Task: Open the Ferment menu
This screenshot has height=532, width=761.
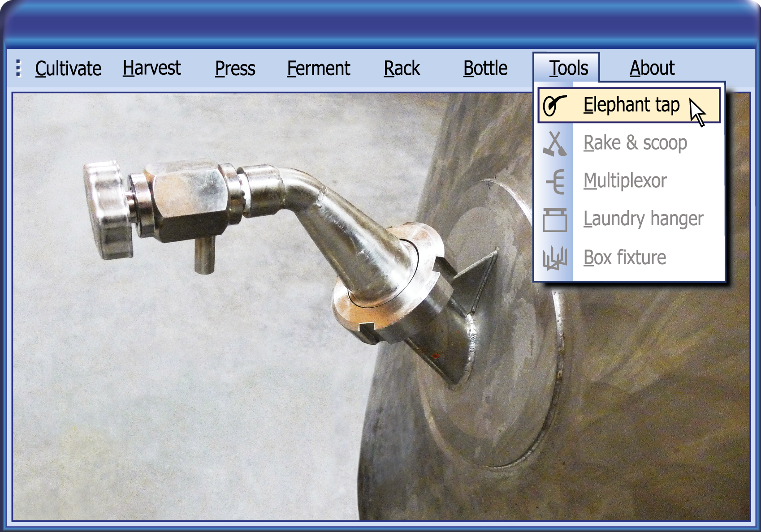Action: coord(319,69)
